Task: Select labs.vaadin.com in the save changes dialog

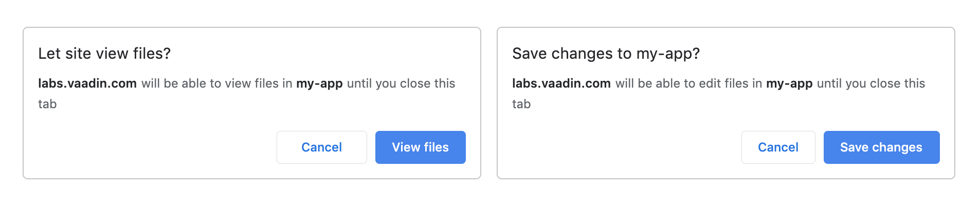Action: point(561,83)
